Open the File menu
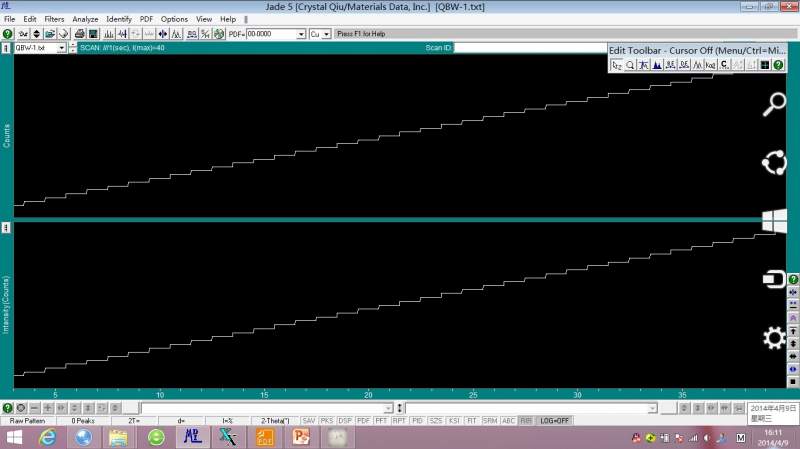Viewport: 800px width, 449px height. 9,19
